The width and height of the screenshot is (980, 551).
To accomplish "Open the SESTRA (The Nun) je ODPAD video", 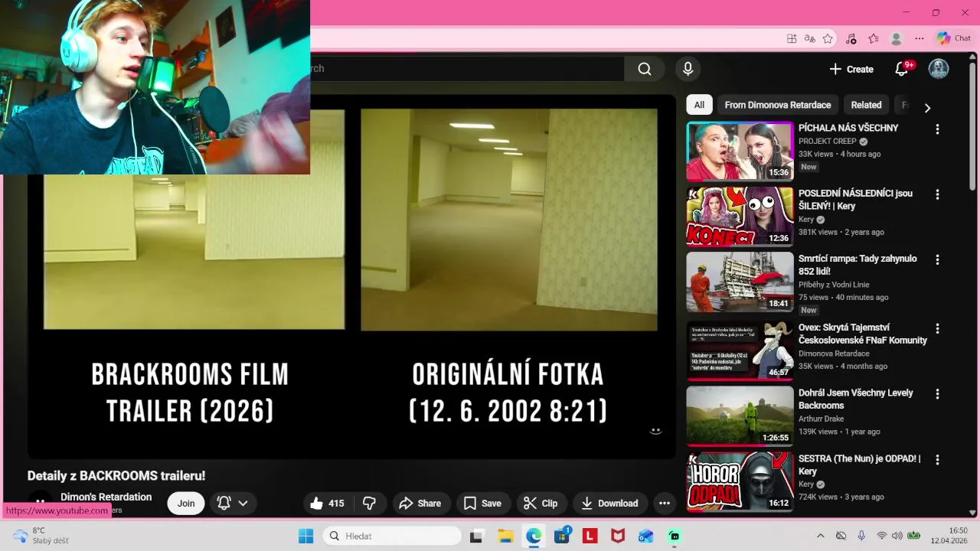I will [x=740, y=481].
